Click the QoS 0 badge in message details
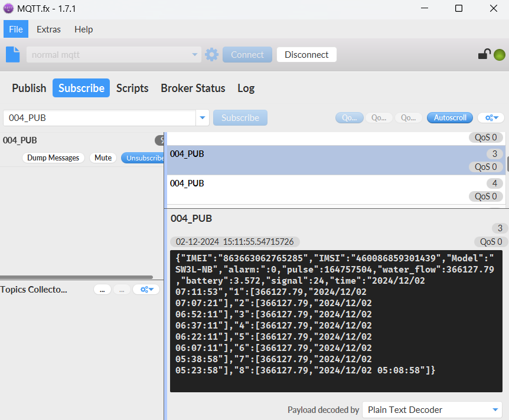The width and height of the screenshot is (509, 420). pyautogui.click(x=491, y=242)
